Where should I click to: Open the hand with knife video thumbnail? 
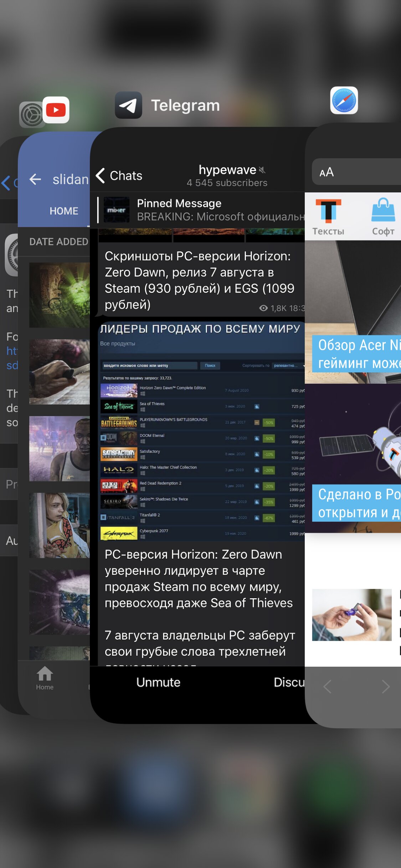[60, 372]
